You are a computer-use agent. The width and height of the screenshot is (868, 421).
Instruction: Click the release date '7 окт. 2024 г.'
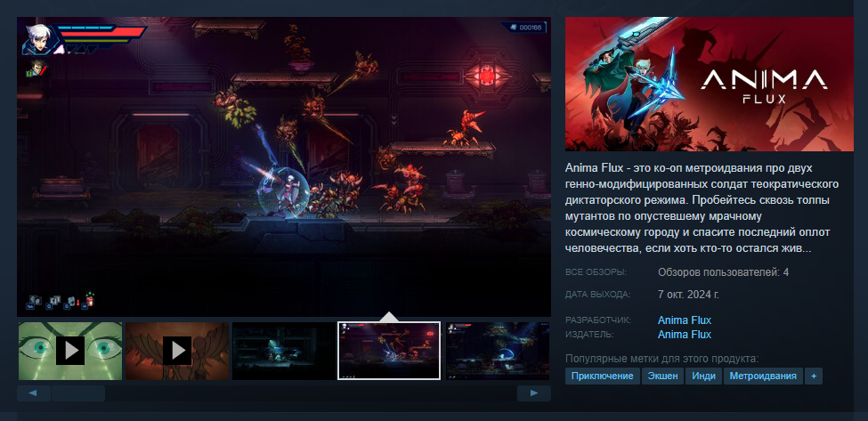tap(689, 294)
